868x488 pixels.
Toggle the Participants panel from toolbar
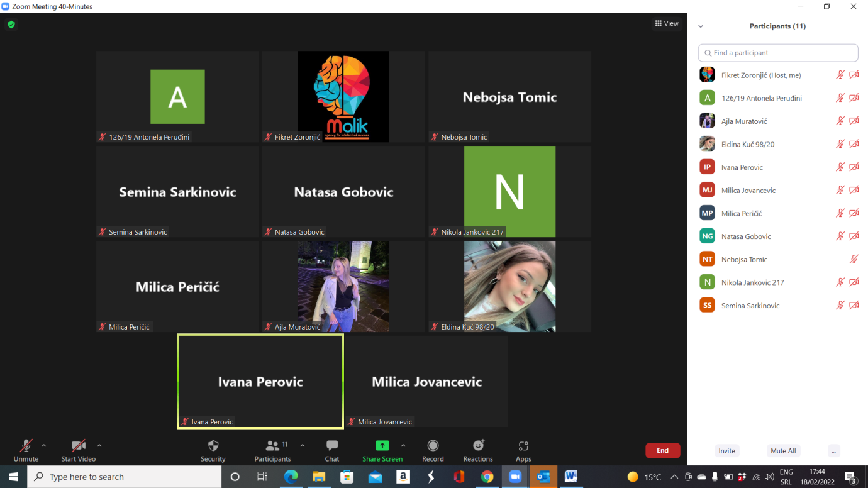272,450
